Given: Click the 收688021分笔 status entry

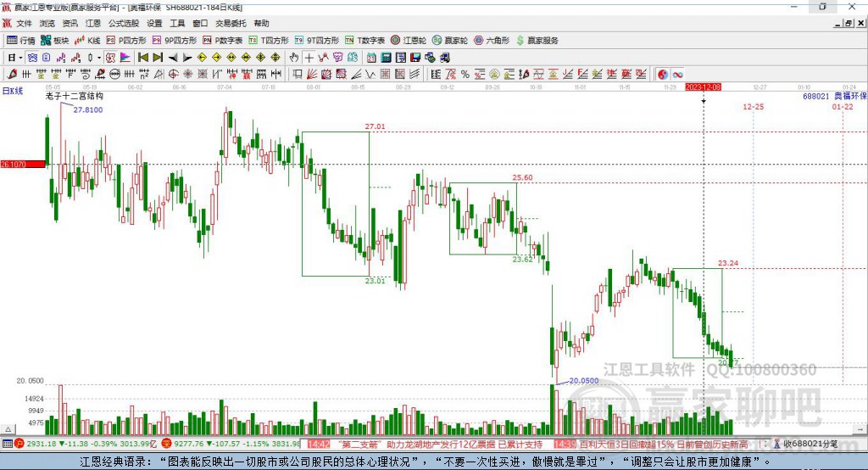Looking at the screenshot, I should [x=809, y=444].
